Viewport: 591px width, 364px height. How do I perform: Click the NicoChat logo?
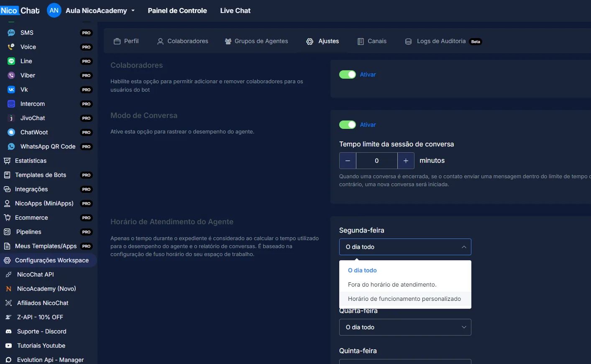20,10
